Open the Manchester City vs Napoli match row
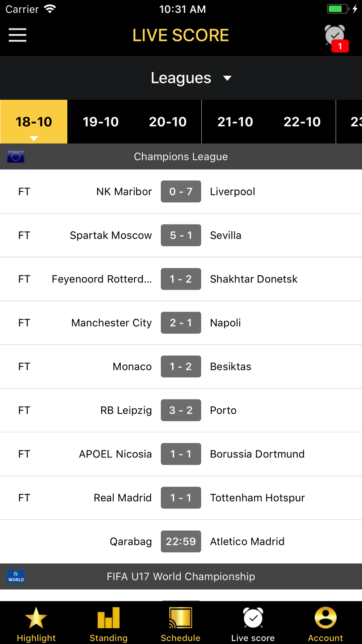The height and width of the screenshot is (644, 362). point(181,323)
